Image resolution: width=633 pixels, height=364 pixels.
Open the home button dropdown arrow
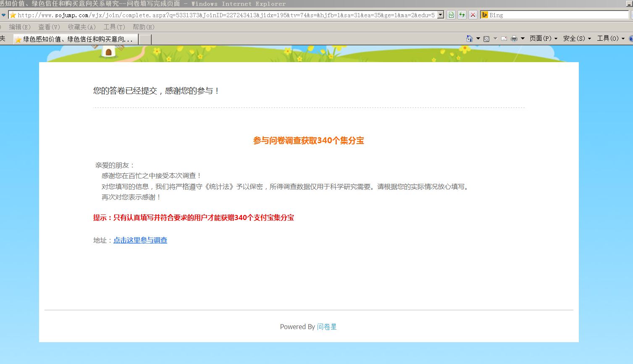(x=478, y=39)
